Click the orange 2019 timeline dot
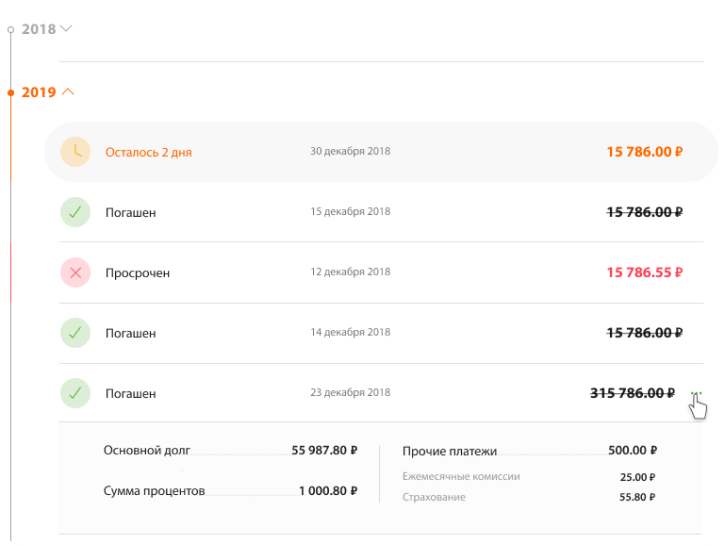 [11, 92]
